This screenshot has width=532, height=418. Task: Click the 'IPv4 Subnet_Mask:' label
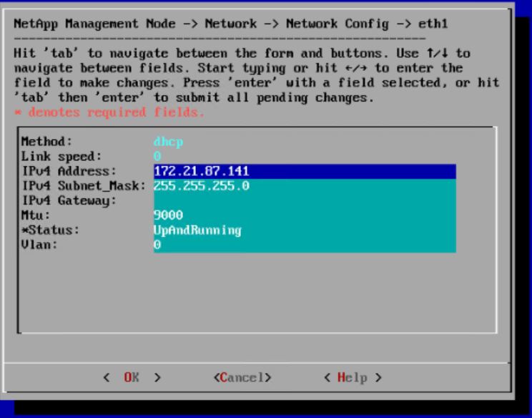84,186
